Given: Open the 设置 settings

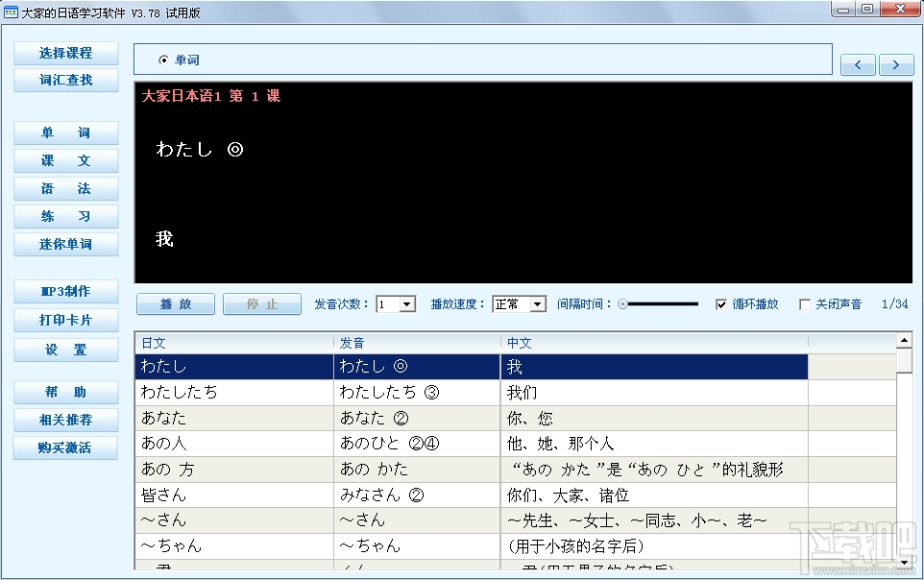Looking at the screenshot, I should tap(66, 350).
